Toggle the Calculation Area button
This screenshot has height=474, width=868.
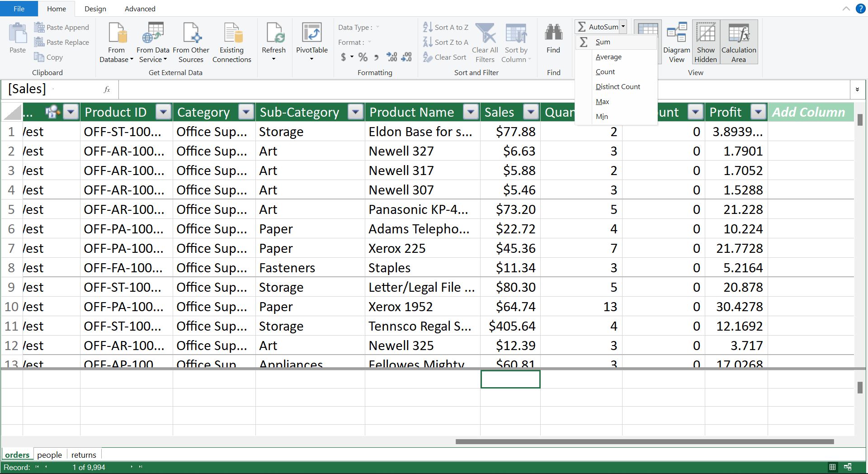click(x=739, y=34)
